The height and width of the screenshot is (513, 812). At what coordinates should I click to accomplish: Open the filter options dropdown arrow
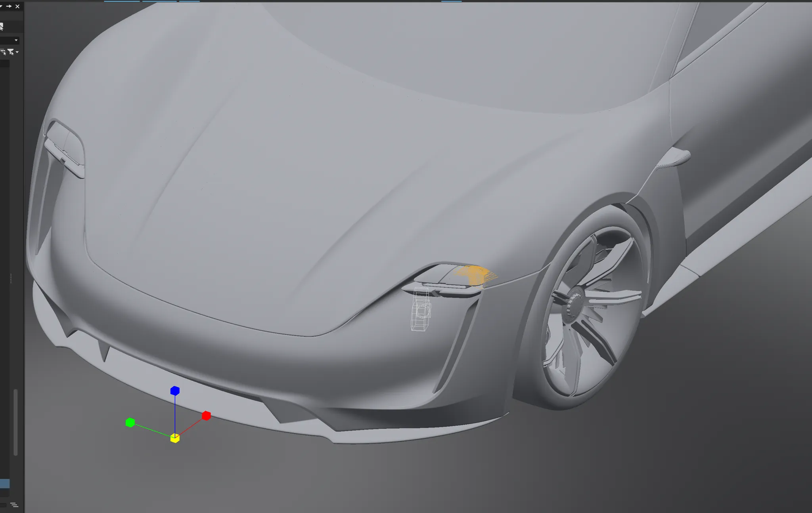coord(17,52)
